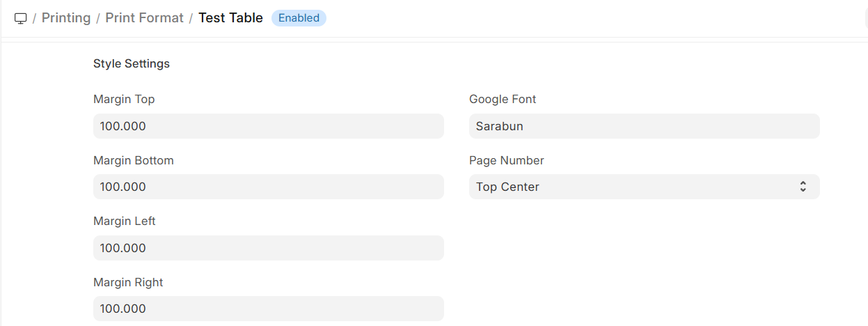Image resolution: width=868 pixels, height=326 pixels.
Task: Collapse the Style Settings section heading
Action: click(132, 63)
